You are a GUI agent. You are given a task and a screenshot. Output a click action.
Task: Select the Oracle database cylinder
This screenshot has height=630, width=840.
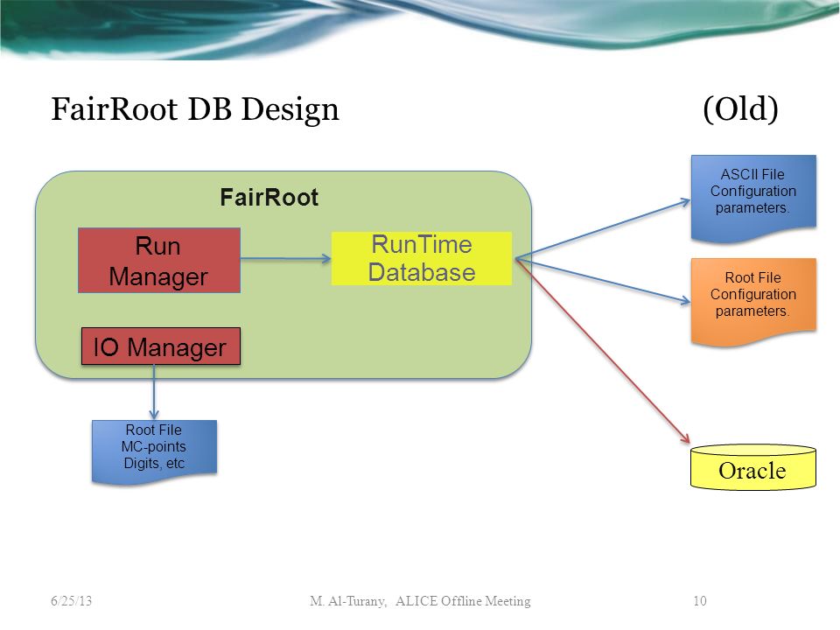point(753,467)
